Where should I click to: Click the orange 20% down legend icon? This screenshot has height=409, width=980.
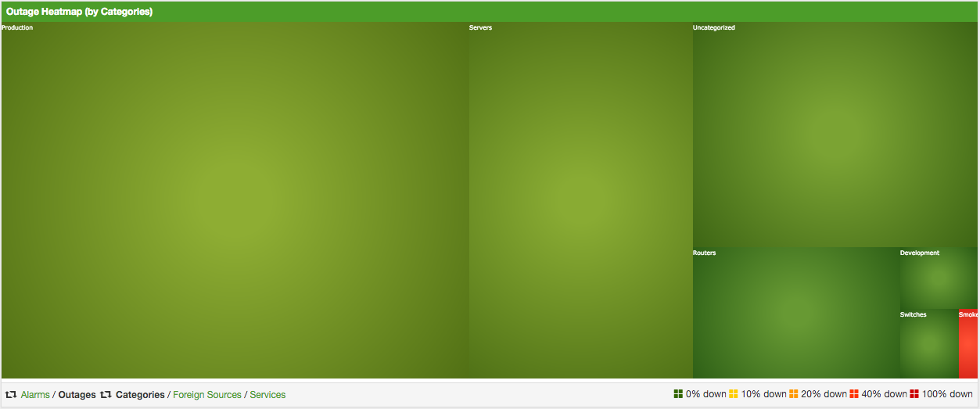[x=794, y=394]
